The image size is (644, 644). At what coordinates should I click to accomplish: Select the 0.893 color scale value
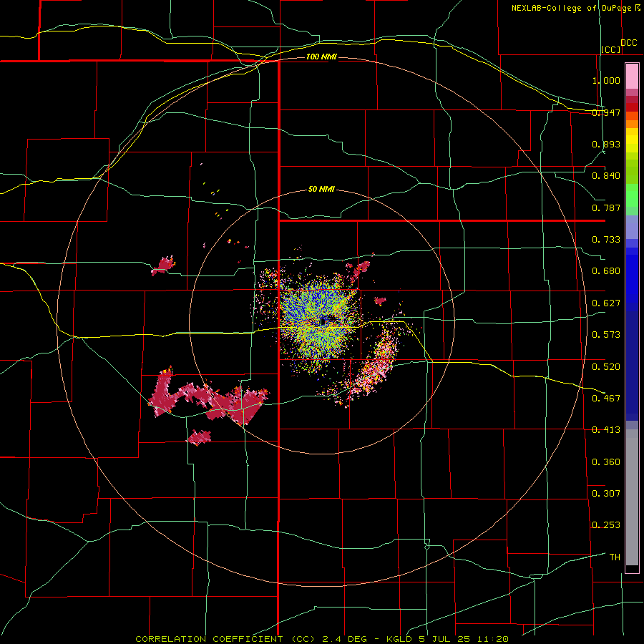pos(606,144)
